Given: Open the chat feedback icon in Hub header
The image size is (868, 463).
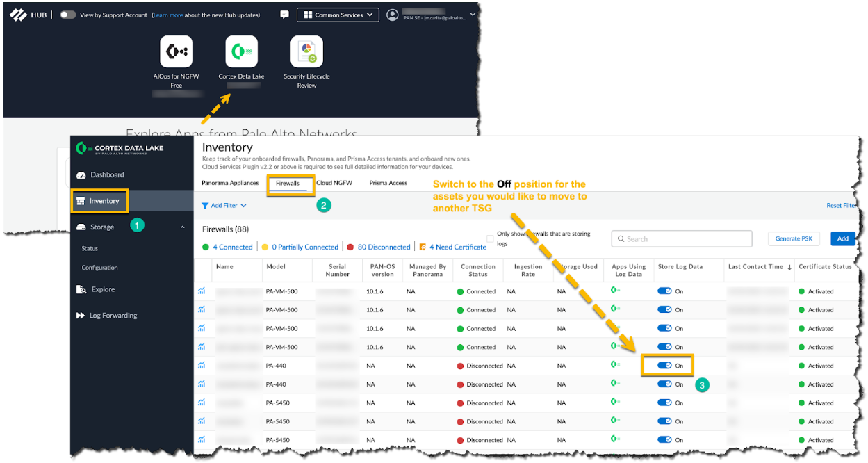Looking at the screenshot, I should point(284,15).
